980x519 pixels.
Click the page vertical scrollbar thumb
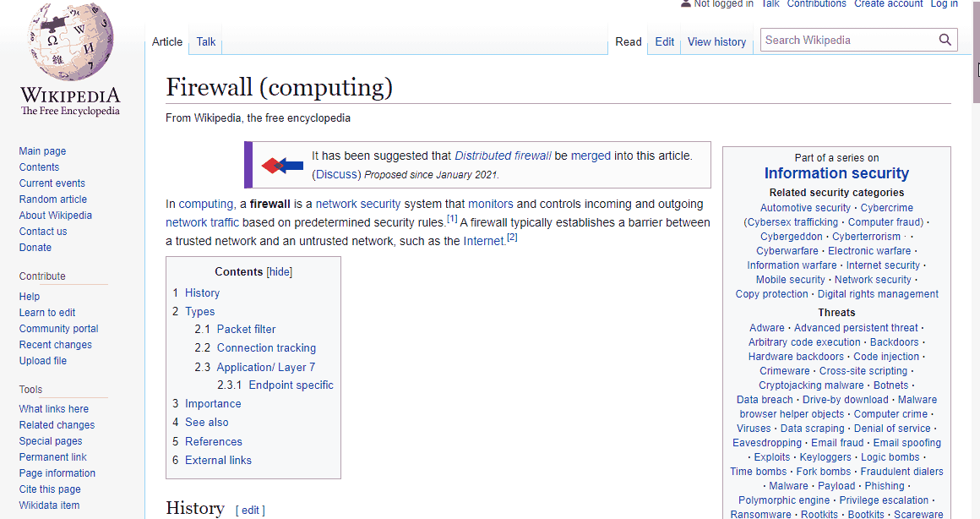pyautogui.click(x=977, y=52)
